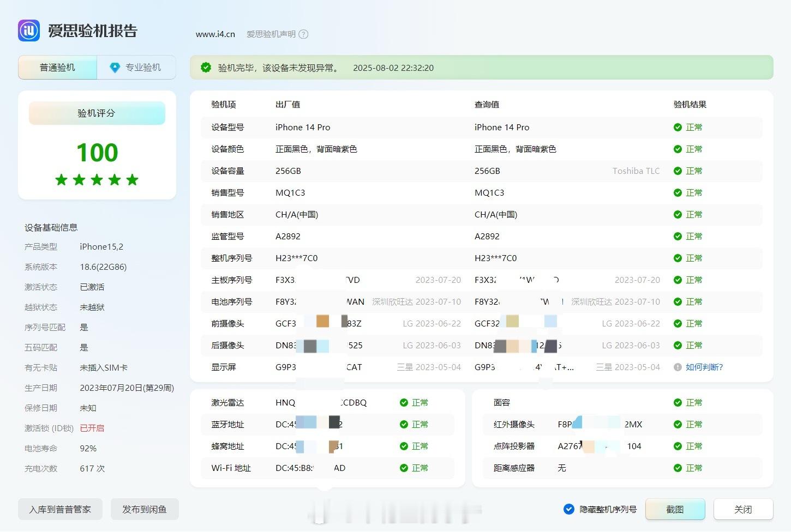Image resolution: width=791 pixels, height=532 pixels.
Task: Click query value iPhone 14 Pro
Action: click(x=502, y=128)
